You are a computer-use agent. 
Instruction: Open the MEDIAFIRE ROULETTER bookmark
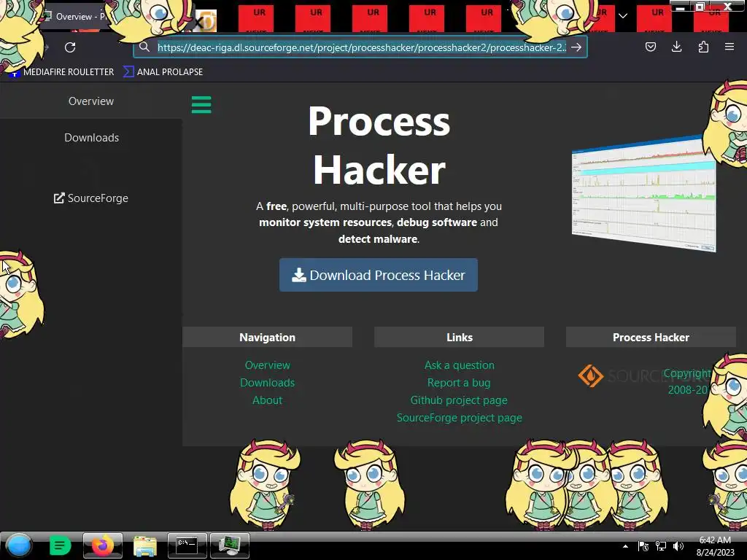click(62, 72)
